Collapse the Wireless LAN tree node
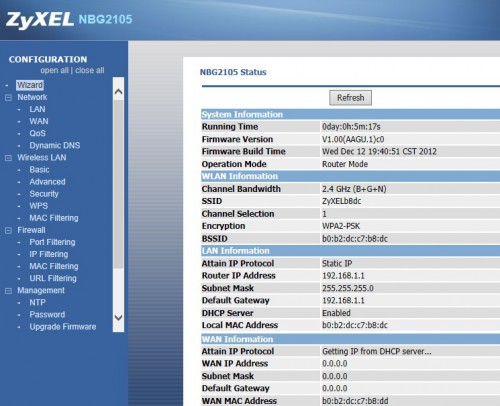This screenshot has width=500, height=406. [8, 158]
